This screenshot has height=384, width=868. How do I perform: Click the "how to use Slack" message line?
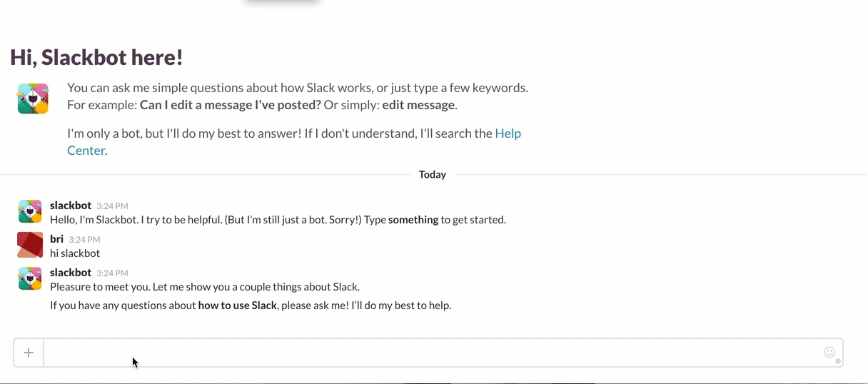click(x=251, y=305)
